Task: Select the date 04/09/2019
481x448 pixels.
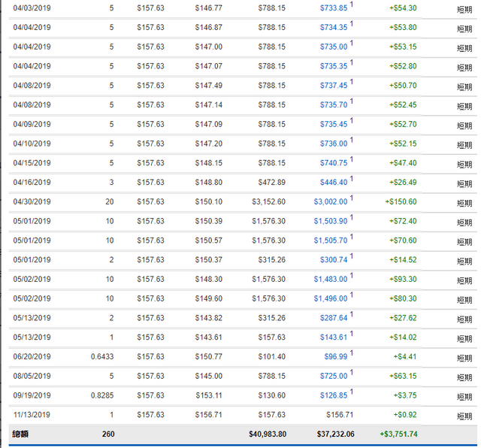Action: click(x=32, y=124)
